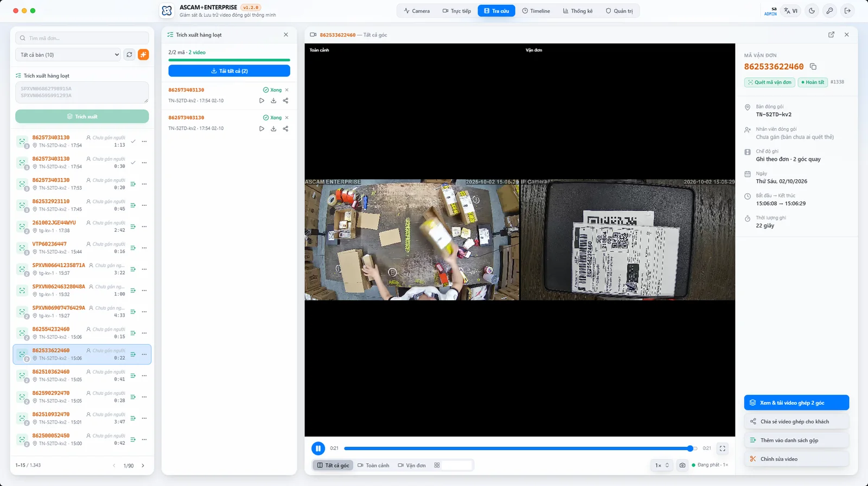Switch the view to Tất cả góc
This screenshot has height=486, width=868.
click(333, 465)
